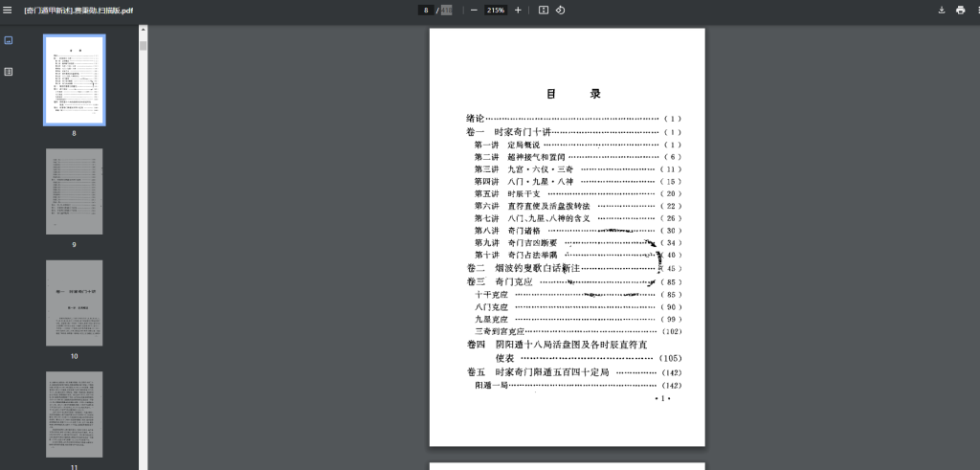Open page 9 thumbnail
The image size is (980, 470).
point(75,191)
